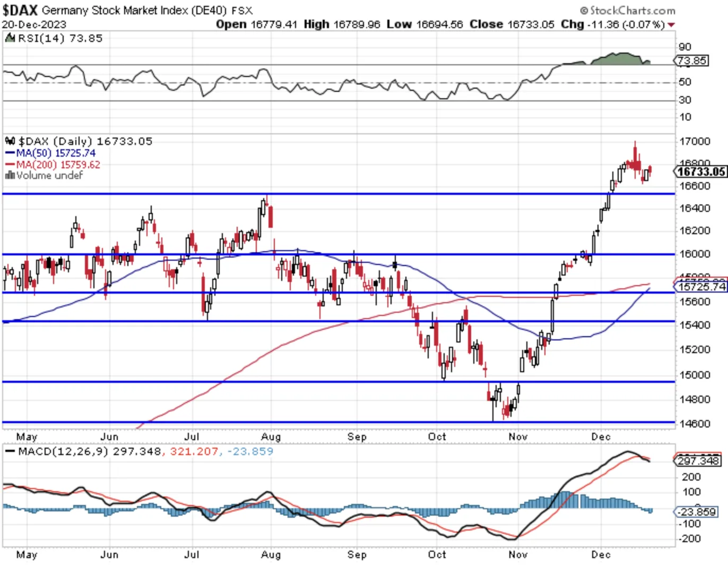Click the red down-arrow beside Chg value
The image size is (728, 565).
pos(671,25)
